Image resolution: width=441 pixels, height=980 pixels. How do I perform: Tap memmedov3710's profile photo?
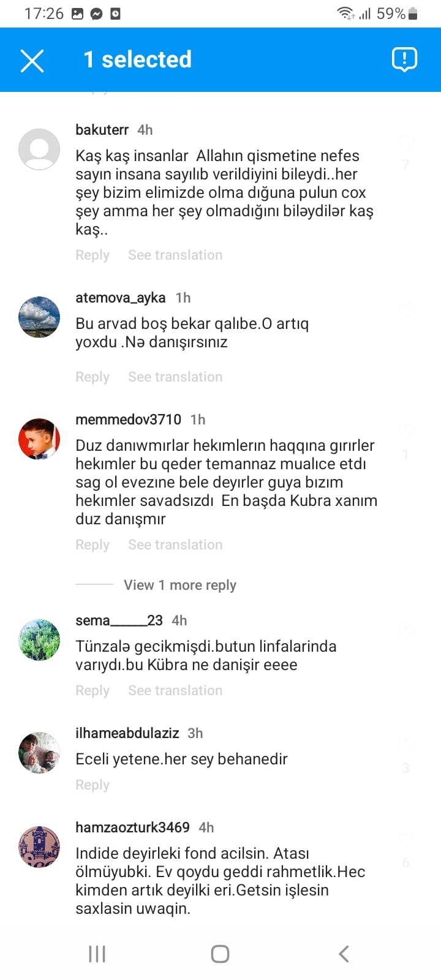39,439
